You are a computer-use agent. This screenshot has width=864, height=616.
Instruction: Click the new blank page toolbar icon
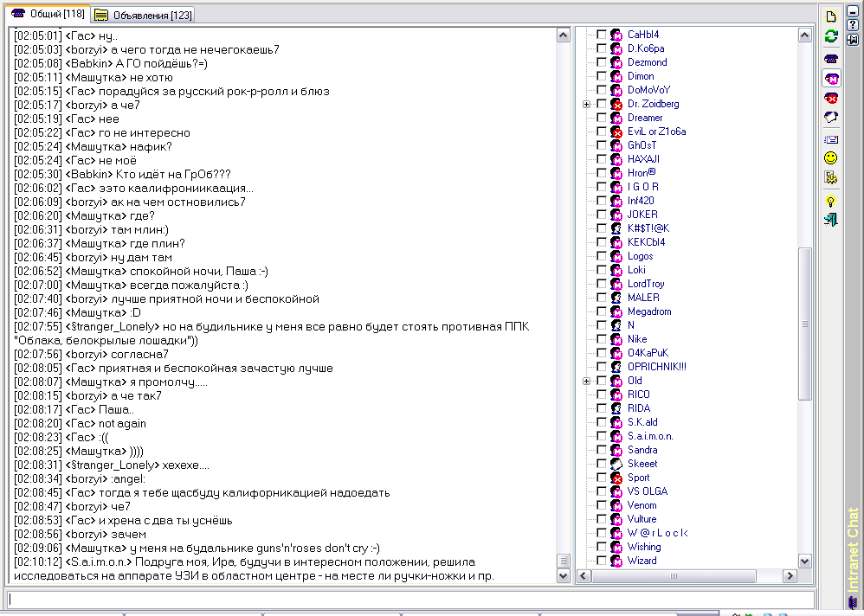[x=830, y=16]
